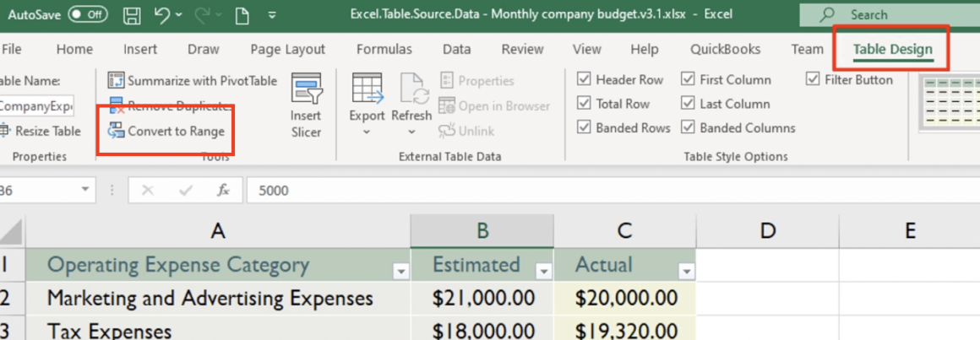980x340 pixels.
Task: Open the Page Layout tab
Action: pyautogui.click(x=287, y=49)
